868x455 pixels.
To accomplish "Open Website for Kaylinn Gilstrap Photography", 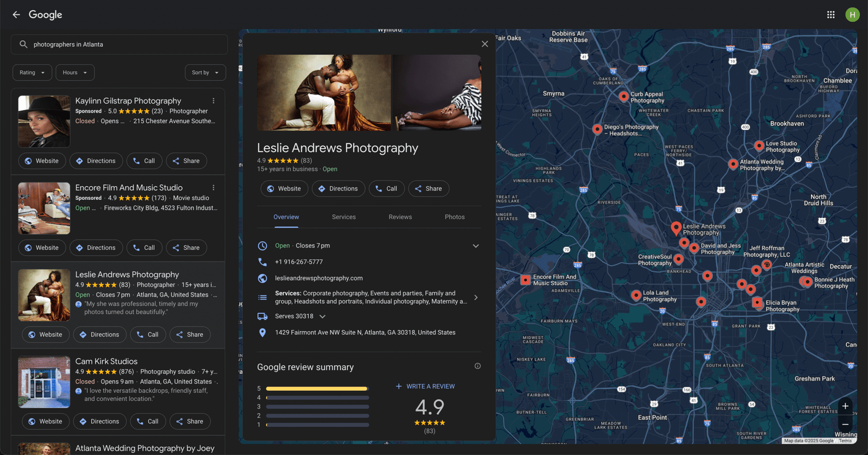I will coord(42,161).
